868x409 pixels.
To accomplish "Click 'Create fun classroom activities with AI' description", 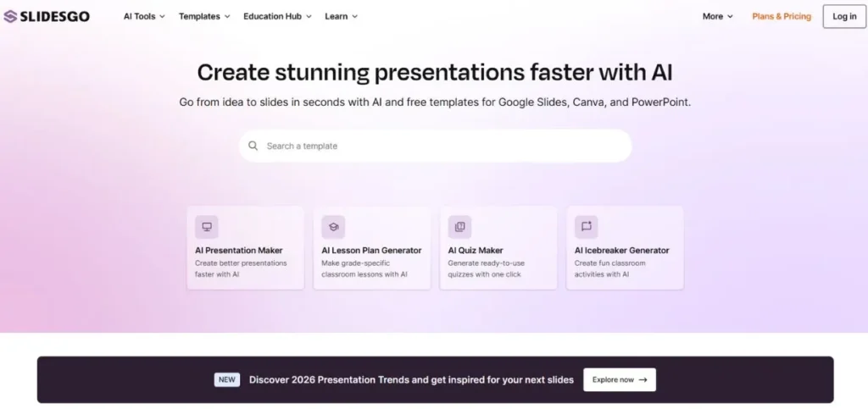I will pos(610,268).
